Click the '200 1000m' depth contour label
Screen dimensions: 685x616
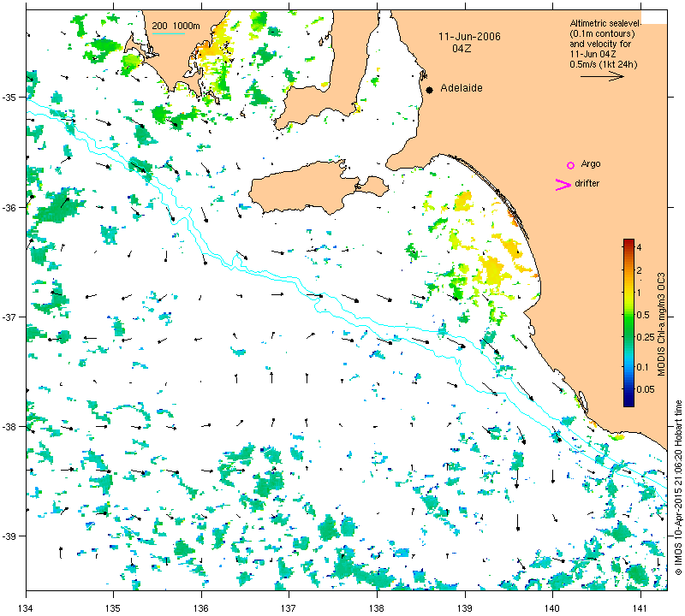(176, 26)
